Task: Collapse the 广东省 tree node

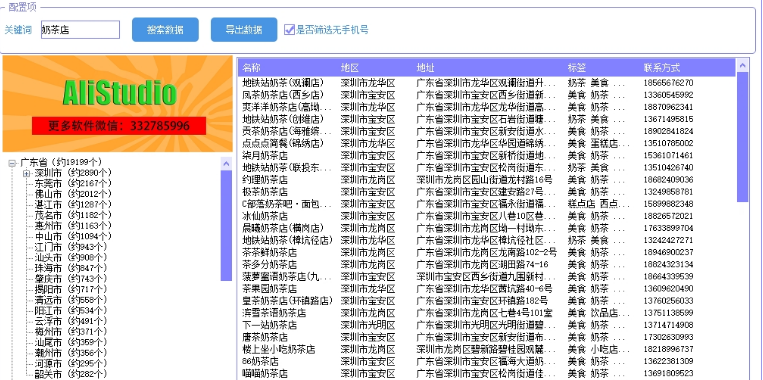Action: pyautogui.click(x=12, y=163)
